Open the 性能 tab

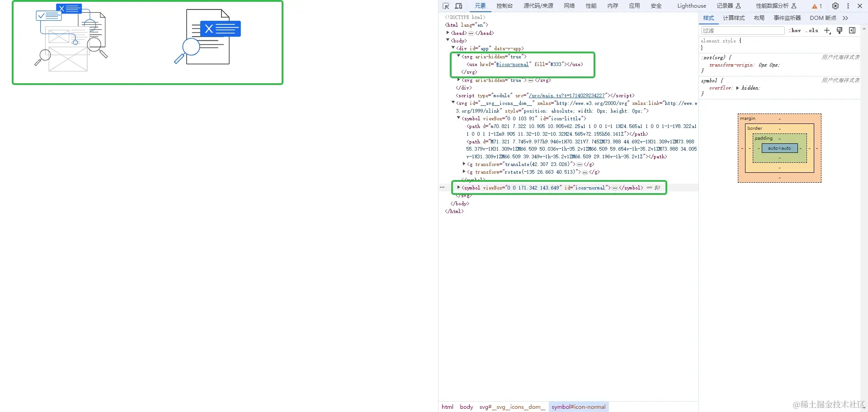click(591, 6)
